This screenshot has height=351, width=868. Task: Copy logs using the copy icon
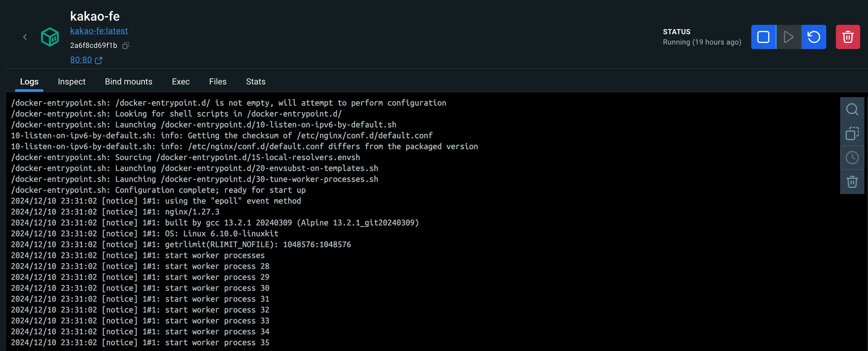click(x=852, y=134)
